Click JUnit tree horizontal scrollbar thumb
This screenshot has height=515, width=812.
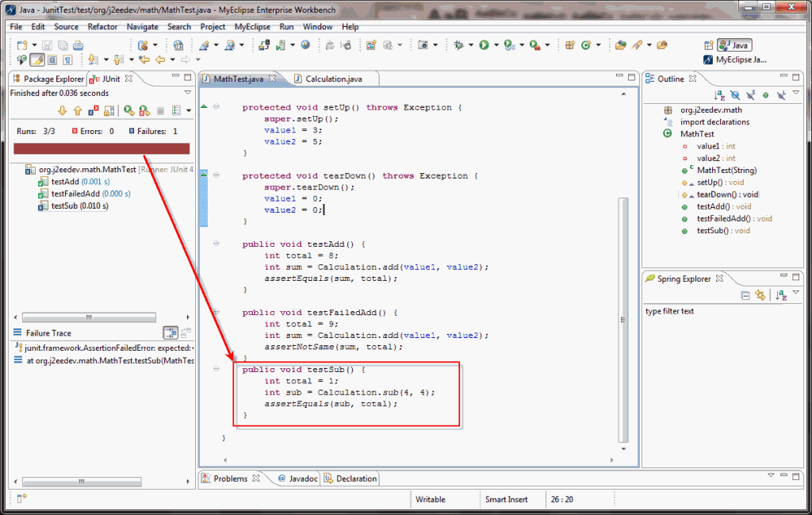89,317
